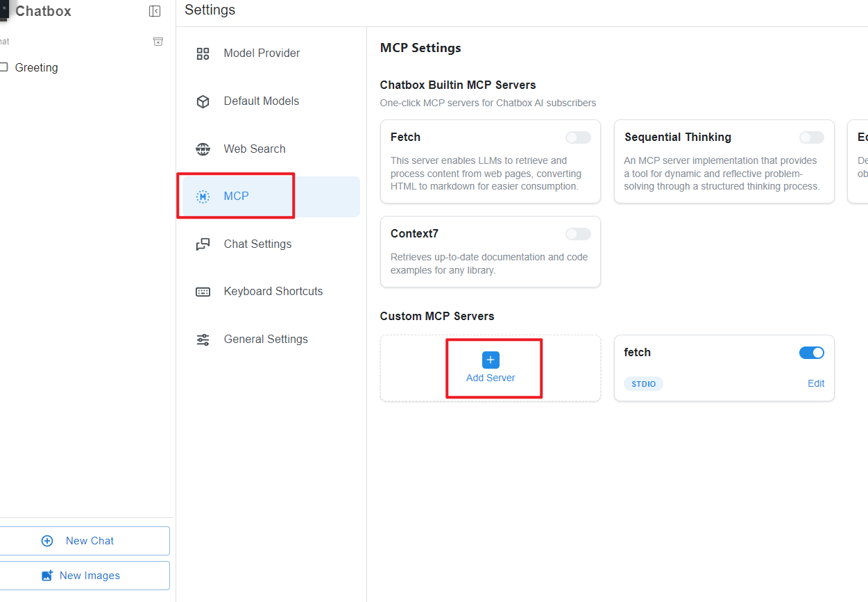The height and width of the screenshot is (602, 868).
Task: Start a New Chat
Action: [x=83, y=541]
